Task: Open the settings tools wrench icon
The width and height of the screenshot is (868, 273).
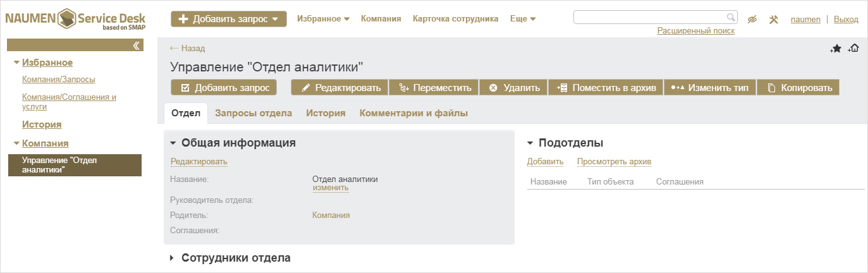Action: [x=773, y=19]
